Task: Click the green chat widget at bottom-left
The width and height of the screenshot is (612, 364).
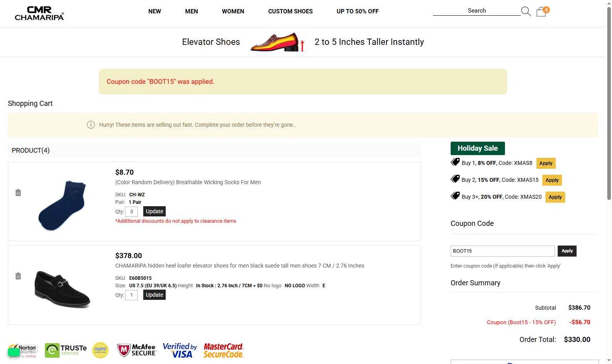Action: (x=14, y=352)
